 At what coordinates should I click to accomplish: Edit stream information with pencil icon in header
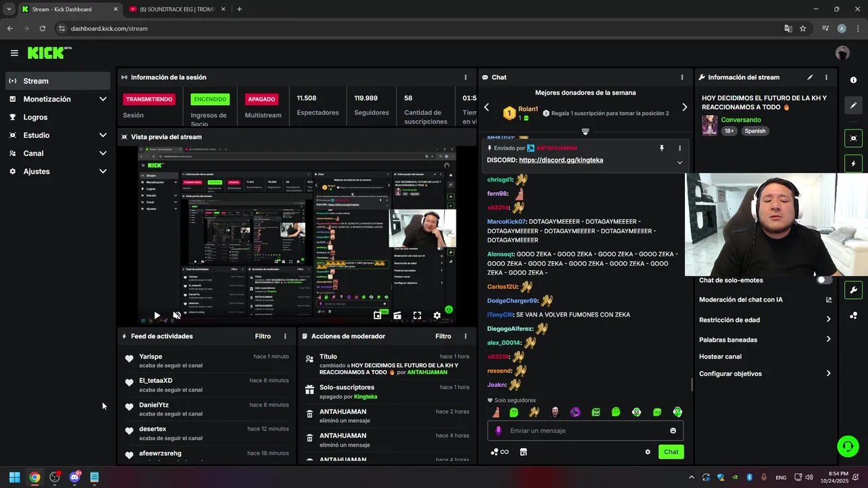coord(810,77)
